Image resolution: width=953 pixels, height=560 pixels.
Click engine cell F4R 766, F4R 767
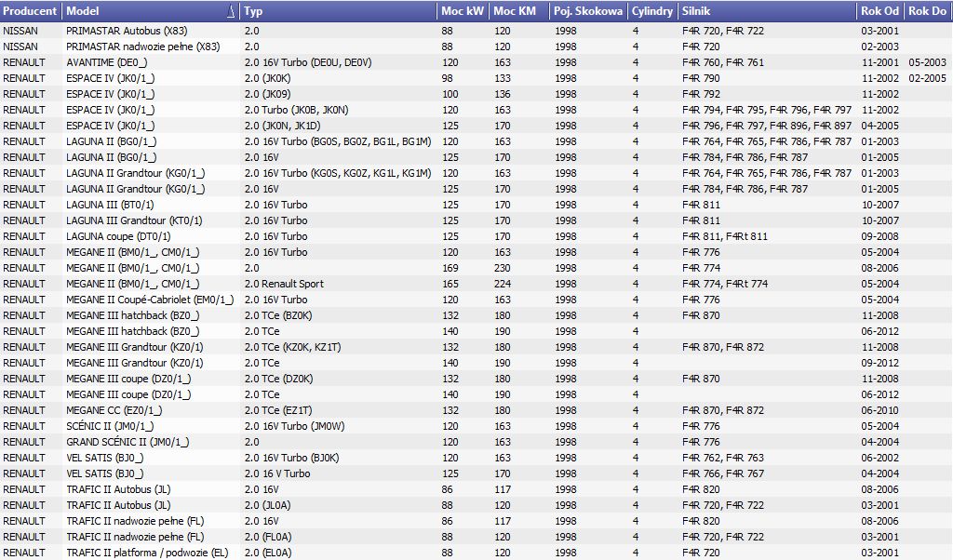click(x=722, y=473)
